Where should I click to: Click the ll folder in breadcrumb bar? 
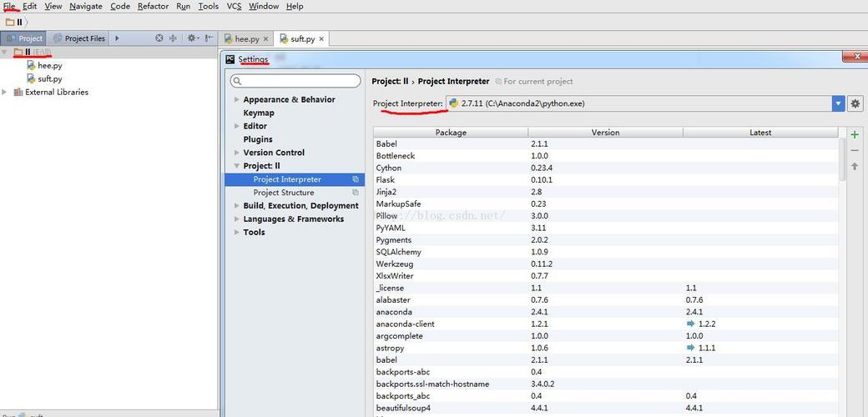pyautogui.click(x=14, y=23)
